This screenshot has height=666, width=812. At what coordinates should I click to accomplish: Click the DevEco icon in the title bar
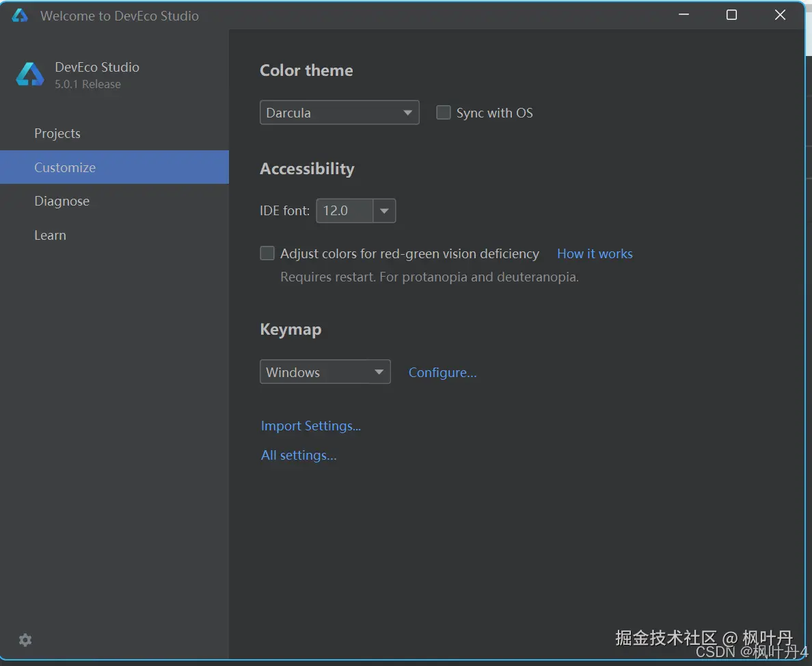20,16
